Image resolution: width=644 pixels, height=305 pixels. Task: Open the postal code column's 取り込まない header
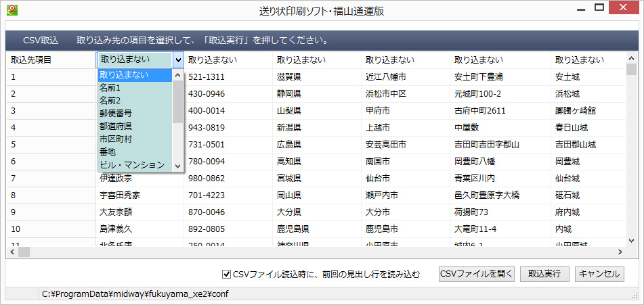(228, 60)
